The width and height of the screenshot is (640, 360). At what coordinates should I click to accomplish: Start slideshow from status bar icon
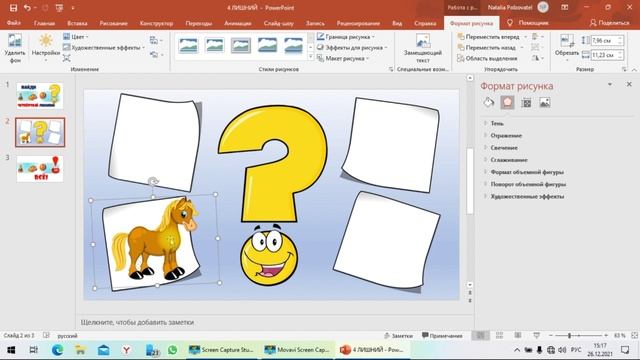tap(536, 336)
